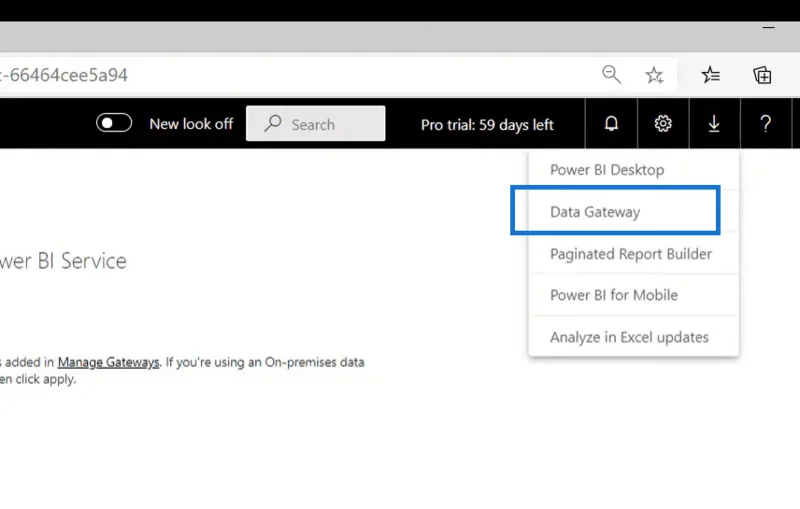
Task: Open the help question mark menu
Action: click(765, 123)
